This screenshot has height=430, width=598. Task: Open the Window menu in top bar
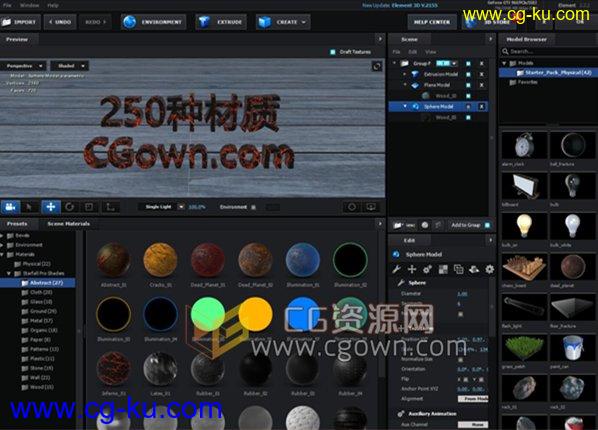point(29,5)
